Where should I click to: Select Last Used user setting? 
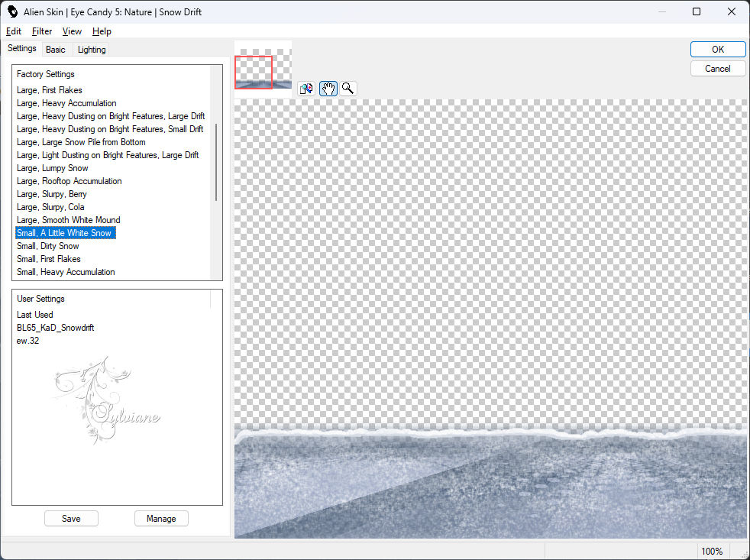point(35,315)
